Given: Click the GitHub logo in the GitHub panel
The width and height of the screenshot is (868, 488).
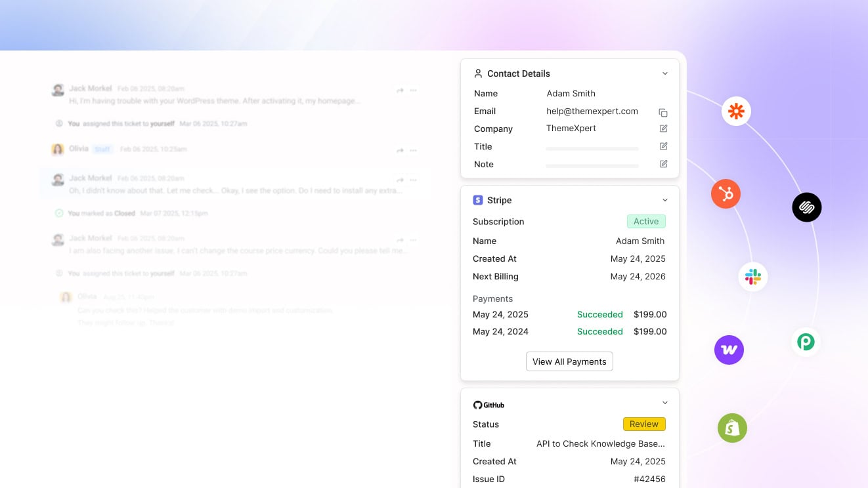Looking at the screenshot, I should click(x=477, y=405).
